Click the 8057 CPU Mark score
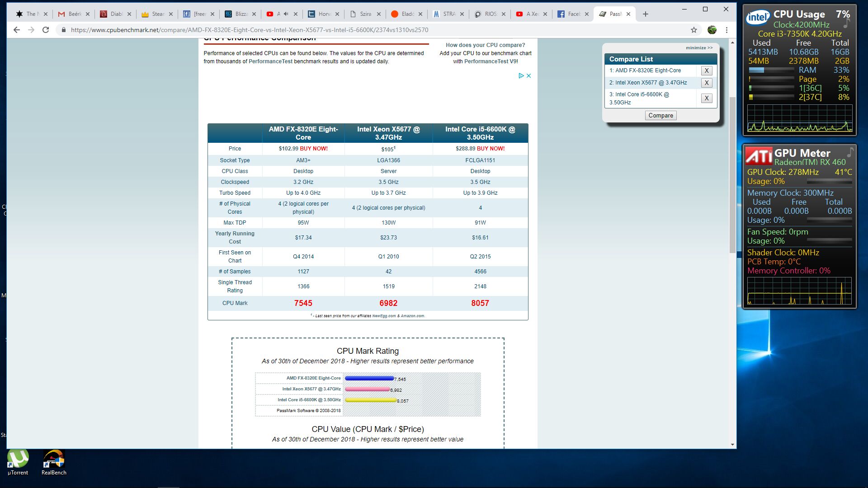This screenshot has width=868, height=488. pyautogui.click(x=480, y=303)
